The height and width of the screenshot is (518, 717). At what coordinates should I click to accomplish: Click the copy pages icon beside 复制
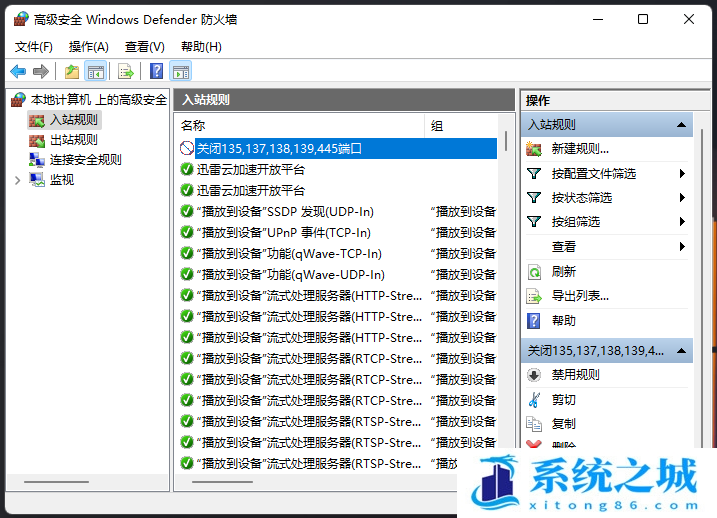[534, 424]
